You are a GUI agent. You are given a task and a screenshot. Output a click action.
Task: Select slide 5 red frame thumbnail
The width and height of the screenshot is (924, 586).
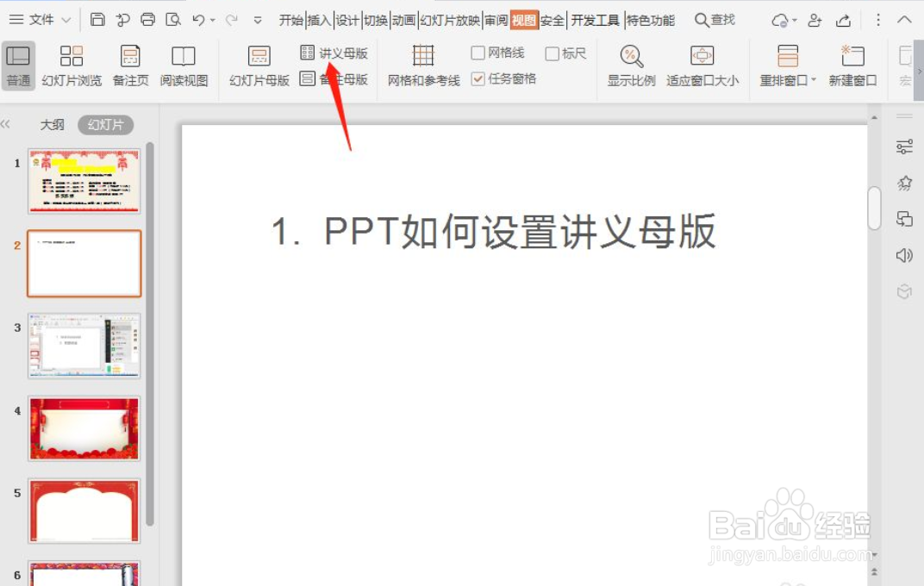tap(84, 511)
